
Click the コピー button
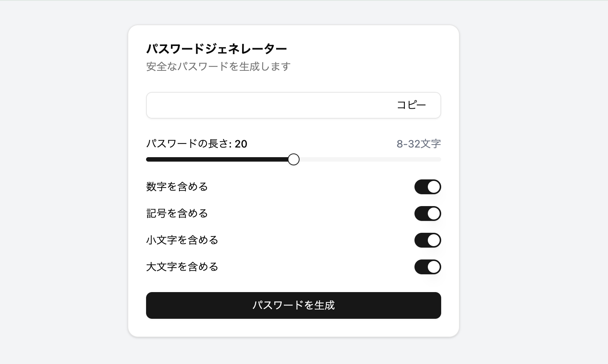tap(411, 105)
